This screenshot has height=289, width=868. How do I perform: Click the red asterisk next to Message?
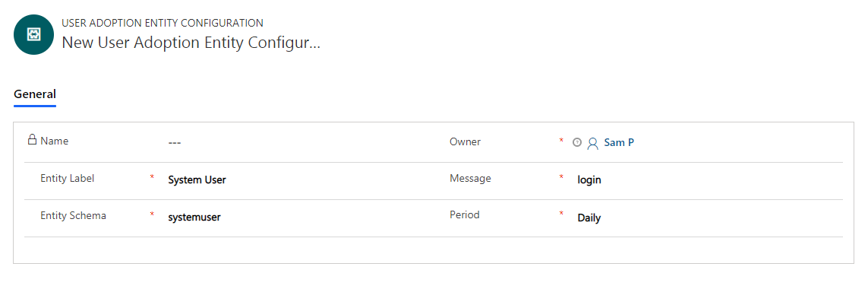pyautogui.click(x=561, y=177)
